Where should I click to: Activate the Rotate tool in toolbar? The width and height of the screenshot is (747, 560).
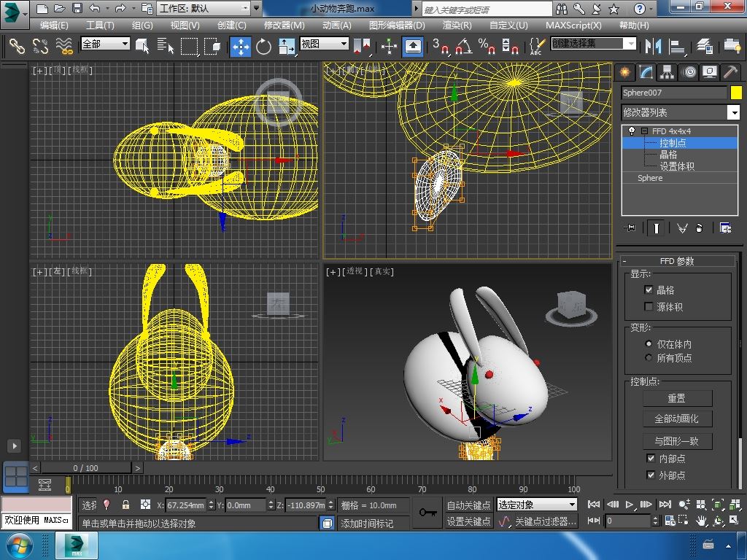point(263,47)
